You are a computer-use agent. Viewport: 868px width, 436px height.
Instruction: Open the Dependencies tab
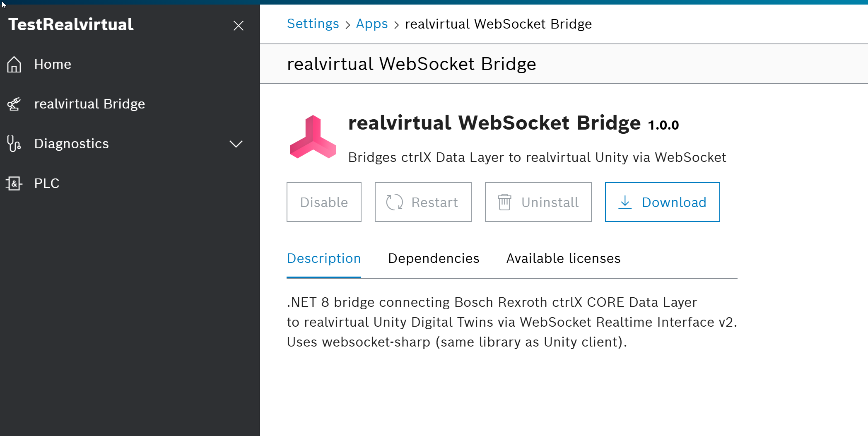[x=434, y=258]
